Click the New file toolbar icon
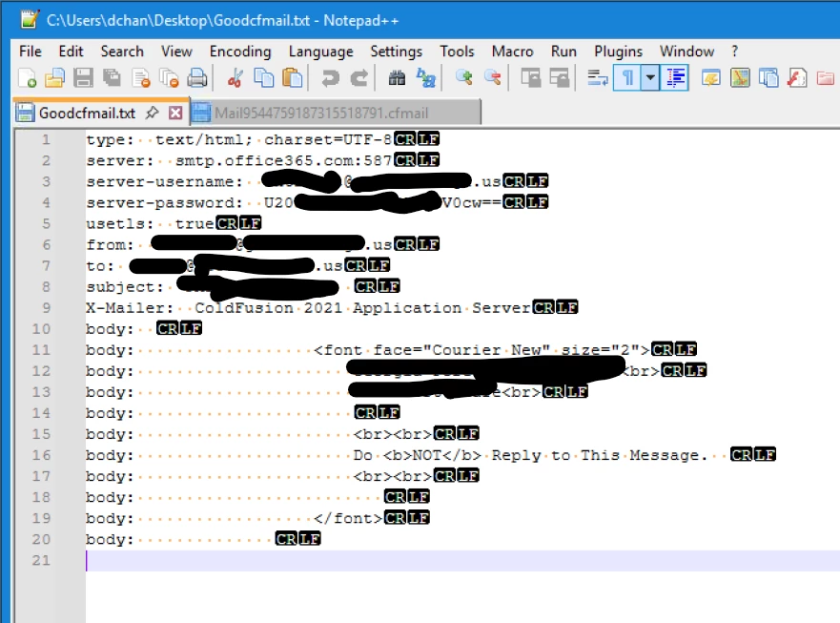This screenshot has height=623, width=840. click(27, 78)
